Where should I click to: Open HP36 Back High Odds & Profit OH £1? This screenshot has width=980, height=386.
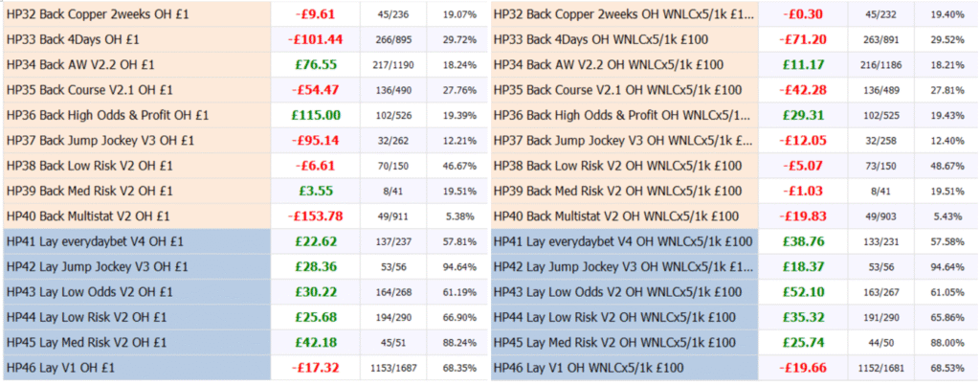point(107,115)
